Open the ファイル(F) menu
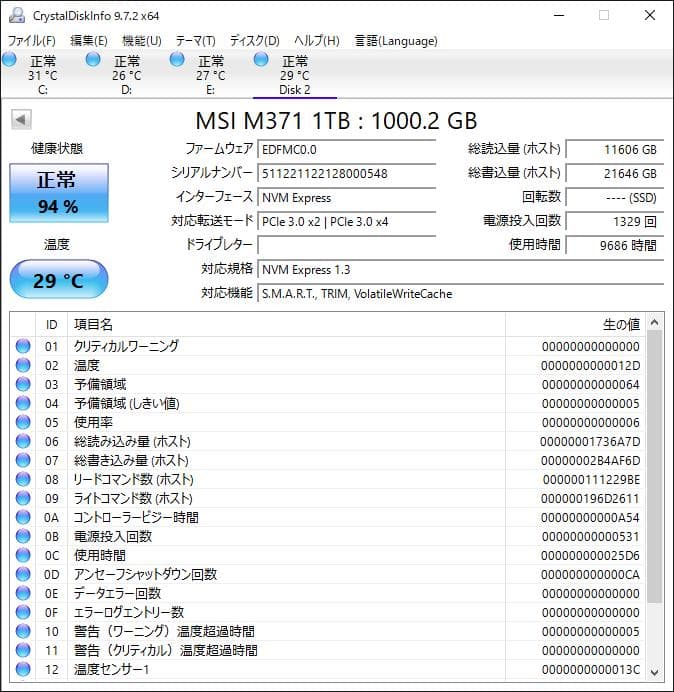The height and width of the screenshot is (692, 674). coord(31,41)
